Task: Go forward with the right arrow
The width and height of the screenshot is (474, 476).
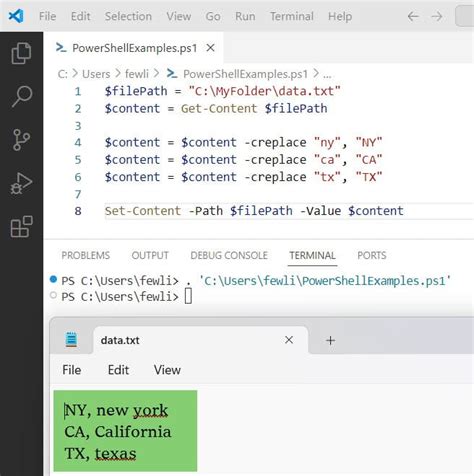Action: (437, 16)
